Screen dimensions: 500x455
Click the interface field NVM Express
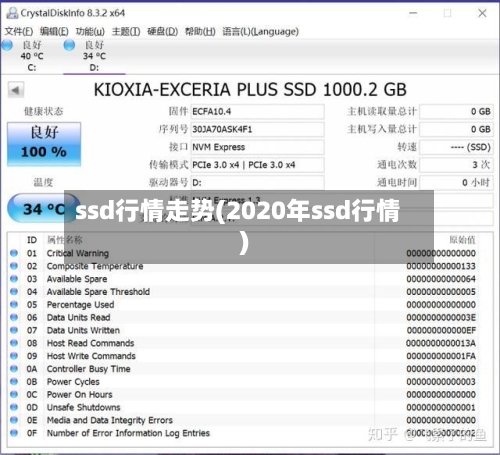(x=257, y=147)
